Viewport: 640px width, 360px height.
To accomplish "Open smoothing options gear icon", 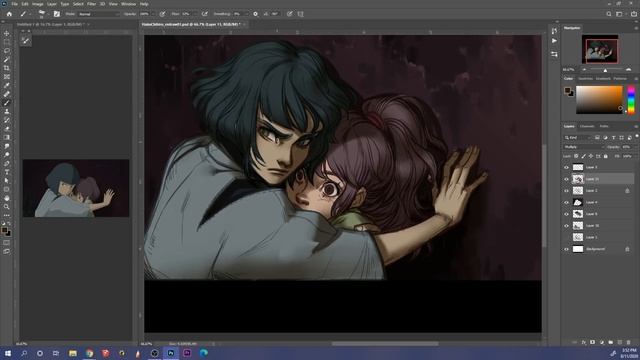I will tap(256, 14).
